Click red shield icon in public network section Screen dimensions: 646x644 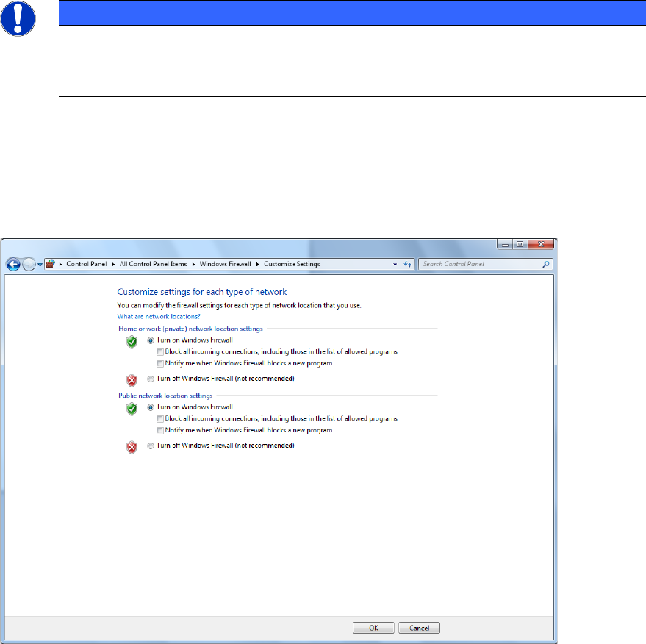tap(132, 447)
